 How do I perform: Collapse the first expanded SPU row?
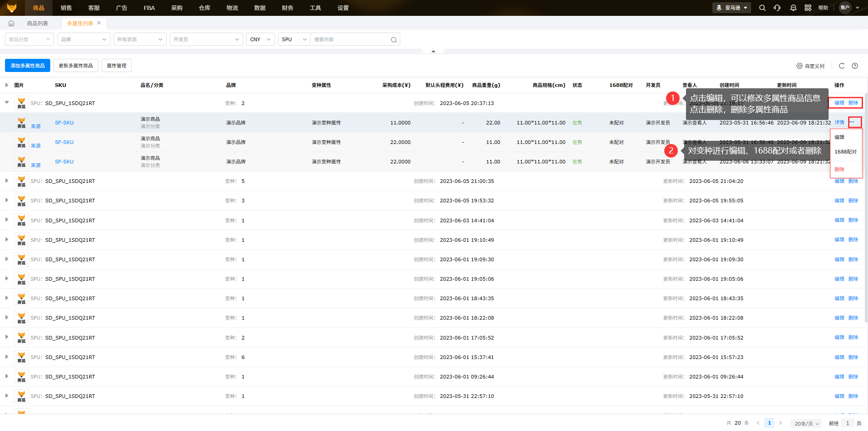(7, 103)
